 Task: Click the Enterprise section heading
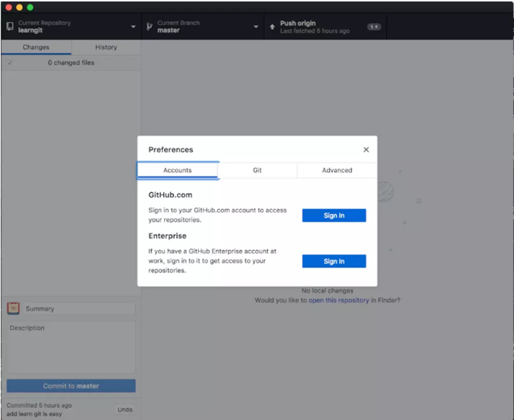(x=168, y=236)
